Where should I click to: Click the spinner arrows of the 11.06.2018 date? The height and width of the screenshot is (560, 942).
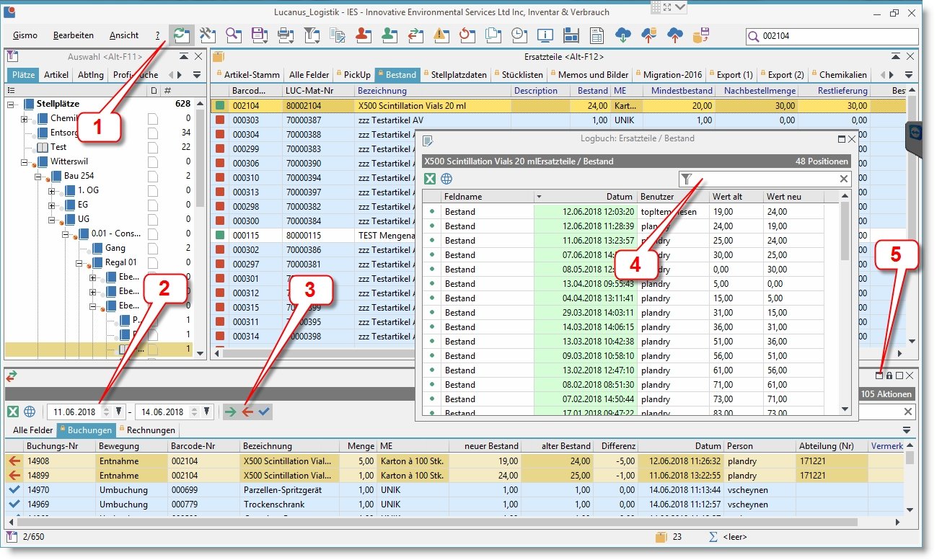pos(107,412)
